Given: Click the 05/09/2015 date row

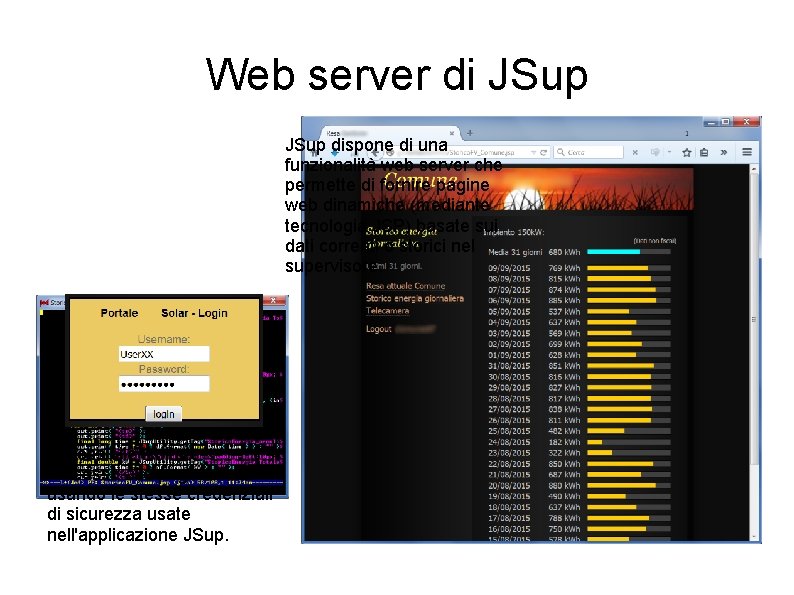Looking at the screenshot, I should coord(509,311).
